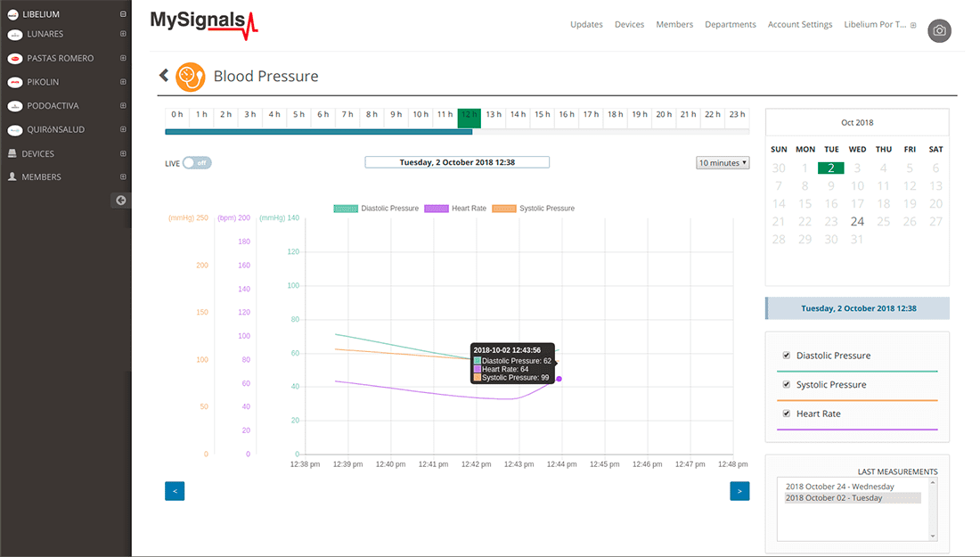Open the Updates menu
The height and width of the screenshot is (557, 980).
(x=586, y=24)
